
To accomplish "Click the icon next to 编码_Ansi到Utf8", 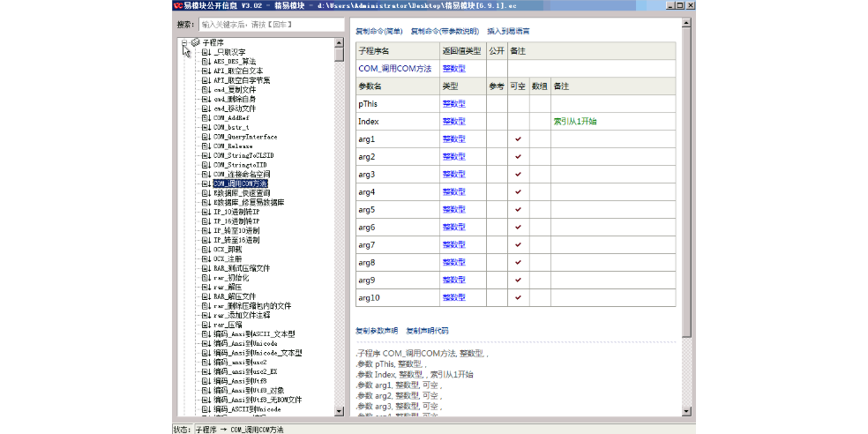I will 206,381.
